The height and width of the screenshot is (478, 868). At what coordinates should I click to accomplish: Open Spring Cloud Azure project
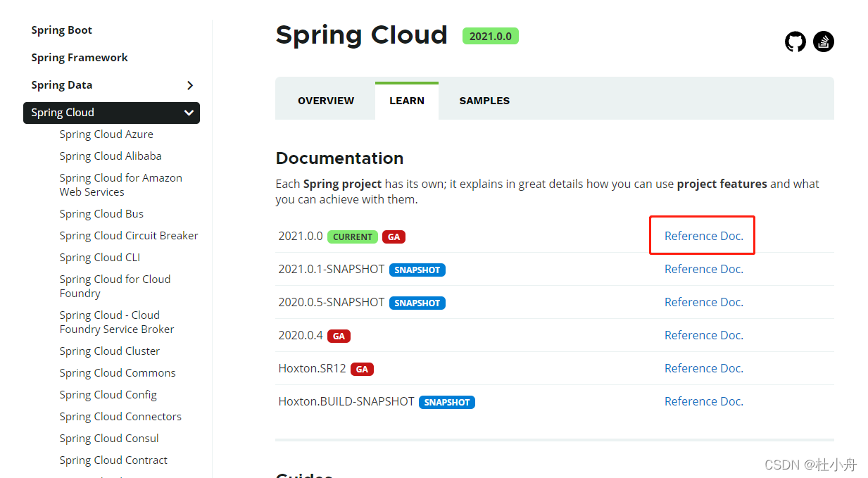(106, 134)
